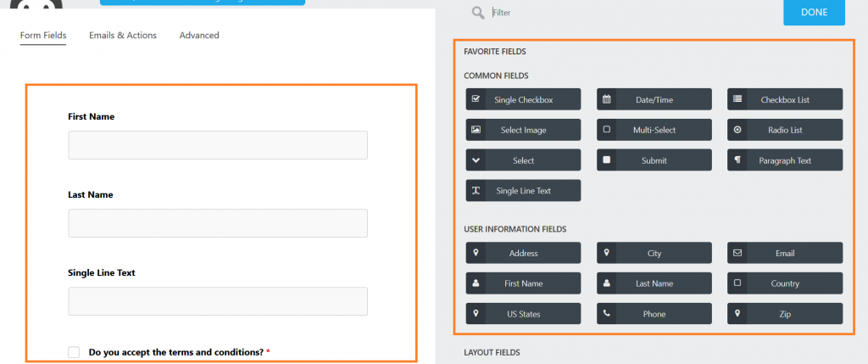Switch to the Emails & Actions tab
The image size is (868, 364).
tap(123, 36)
